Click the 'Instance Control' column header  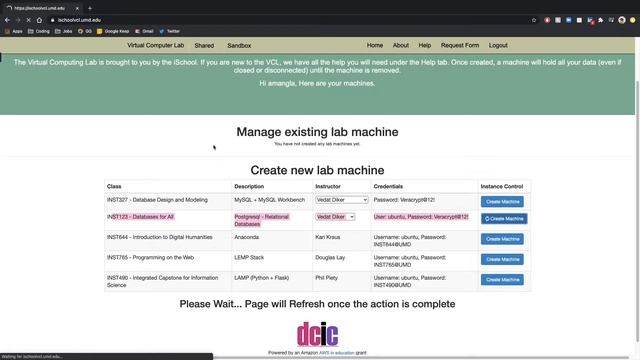pos(502,187)
